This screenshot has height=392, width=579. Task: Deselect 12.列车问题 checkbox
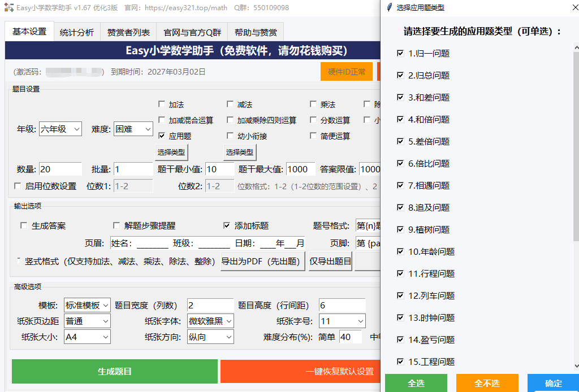point(400,295)
